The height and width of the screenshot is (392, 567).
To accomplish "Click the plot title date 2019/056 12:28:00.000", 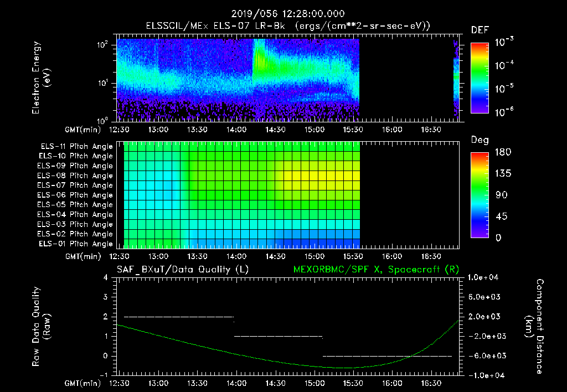I will click(x=287, y=14).
